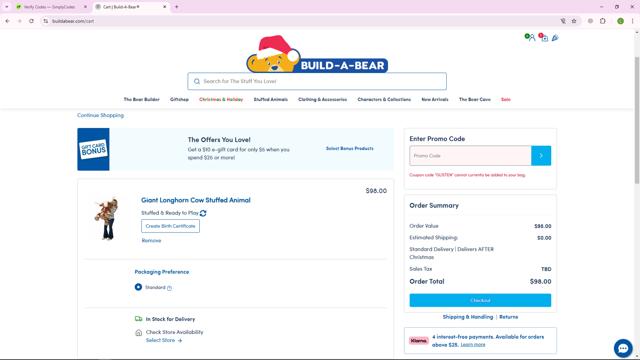Click the info icon next to Standard packaging

point(169,288)
